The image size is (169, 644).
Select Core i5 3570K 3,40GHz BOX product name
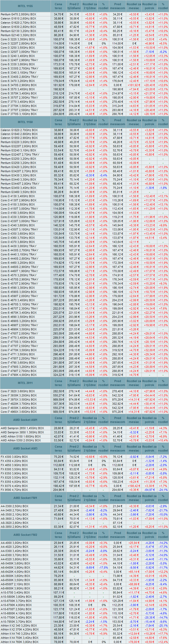click(19, 93)
